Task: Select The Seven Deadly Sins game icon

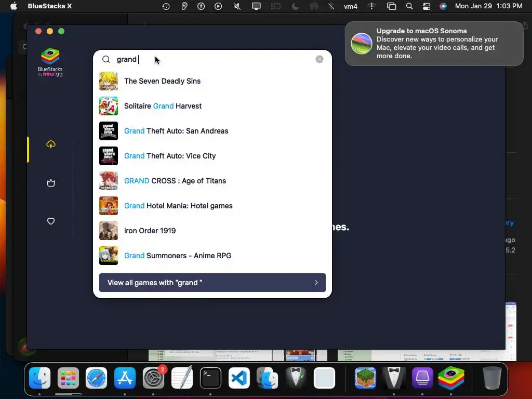Action: point(109,81)
